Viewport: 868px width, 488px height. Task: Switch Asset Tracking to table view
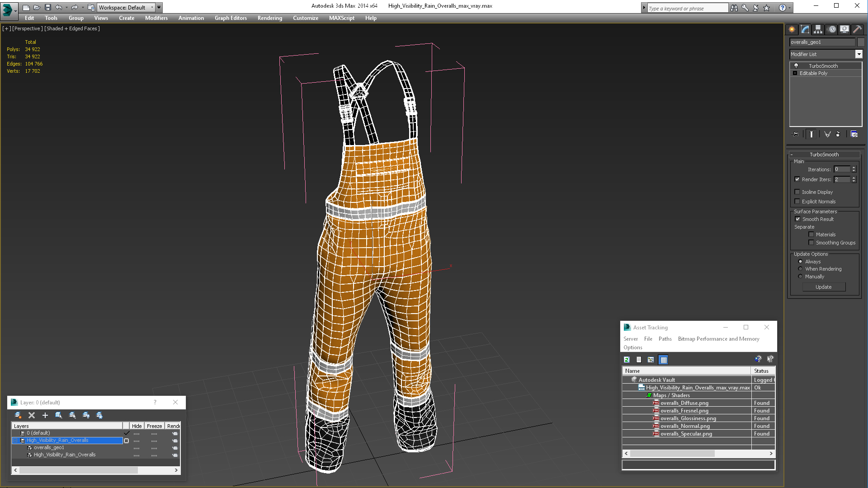664,360
